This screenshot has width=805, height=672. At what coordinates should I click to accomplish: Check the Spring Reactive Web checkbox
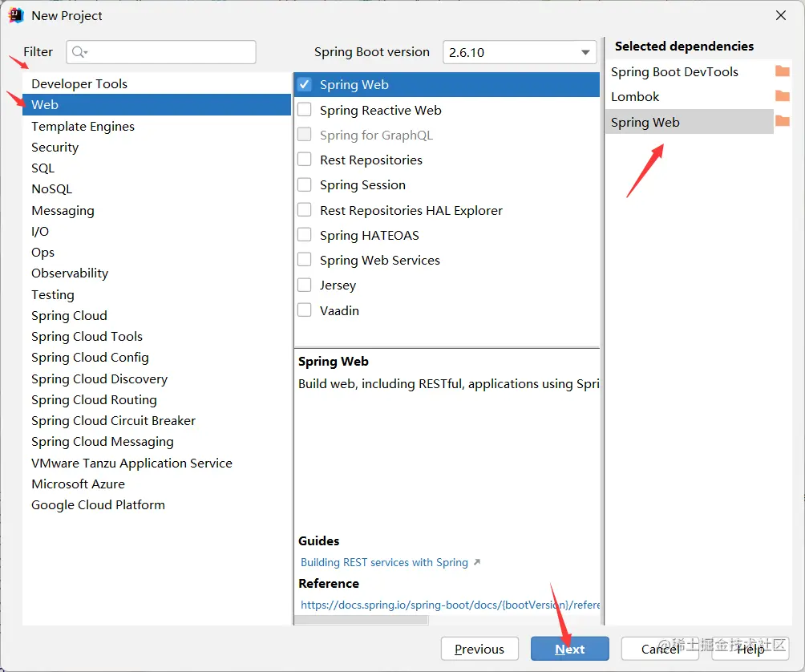point(305,110)
